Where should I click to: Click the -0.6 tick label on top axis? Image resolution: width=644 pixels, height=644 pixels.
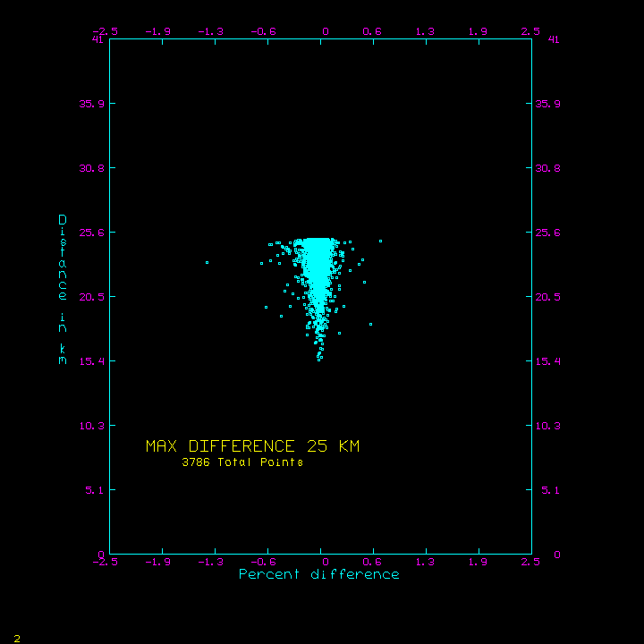pos(262,31)
